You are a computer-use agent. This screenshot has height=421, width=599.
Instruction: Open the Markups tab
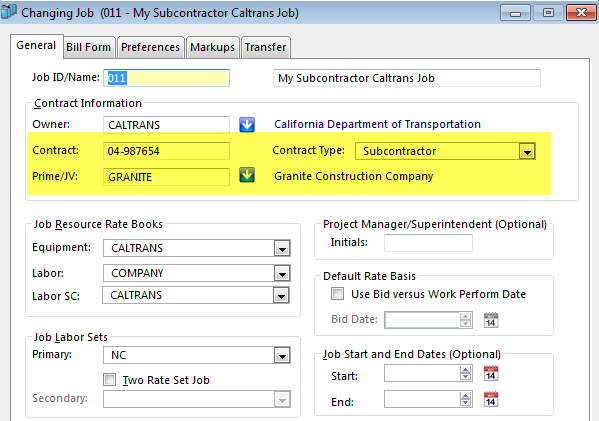point(212,47)
